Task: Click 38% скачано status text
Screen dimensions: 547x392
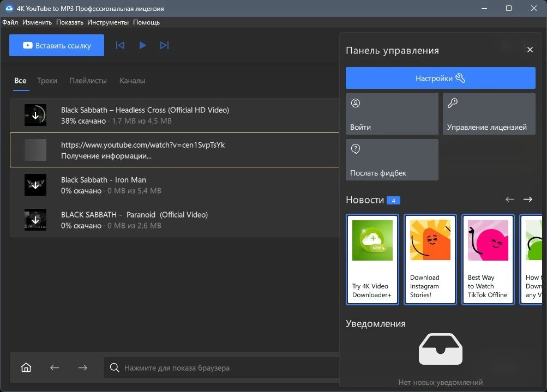Action: (x=83, y=121)
